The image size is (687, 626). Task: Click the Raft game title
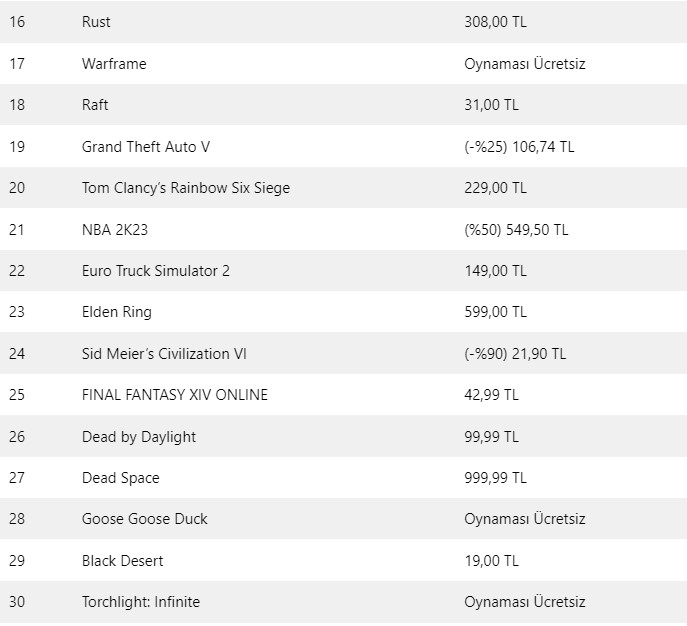(x=95, y=105)
